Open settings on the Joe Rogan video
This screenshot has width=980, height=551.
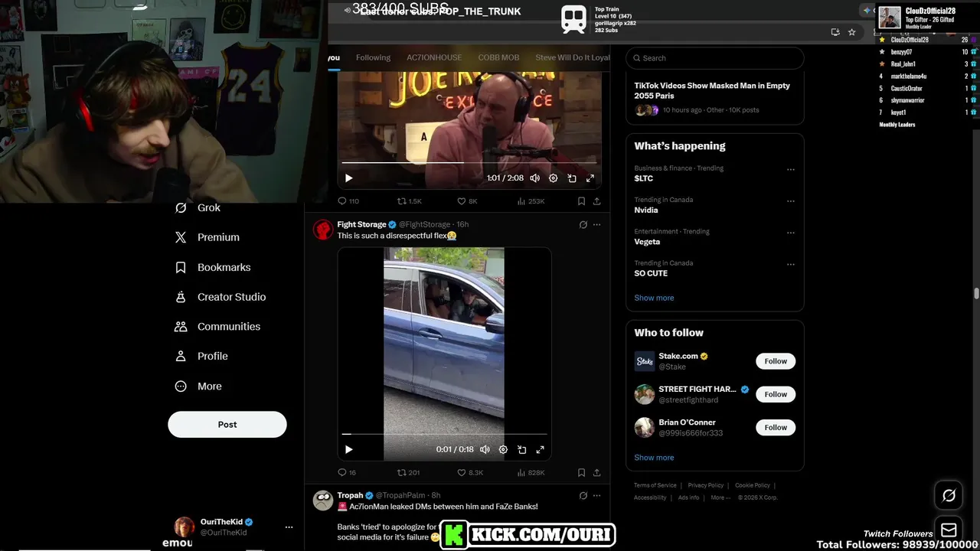coord(553,178)
